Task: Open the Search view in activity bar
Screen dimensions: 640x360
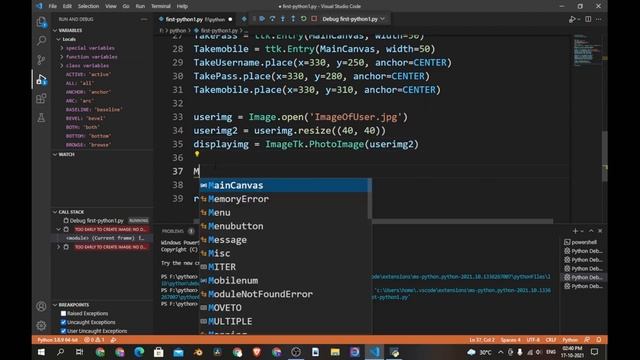Action: point(41,40)
